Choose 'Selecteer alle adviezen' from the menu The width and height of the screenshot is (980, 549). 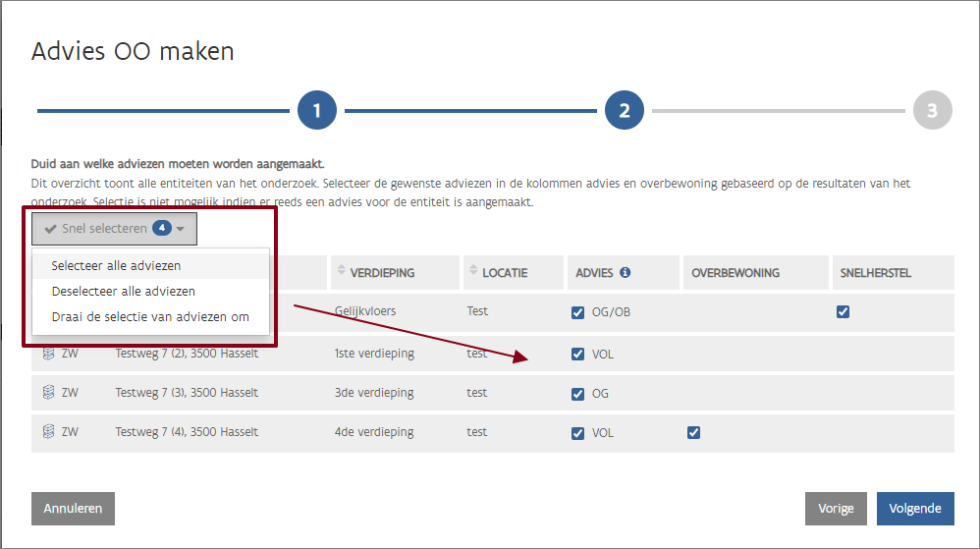tap(116, 265)
